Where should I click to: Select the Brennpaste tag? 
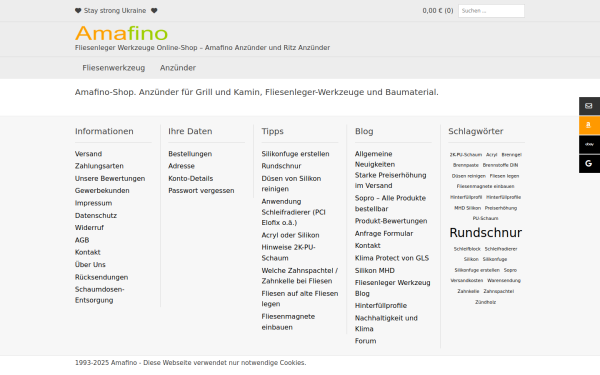466,165
